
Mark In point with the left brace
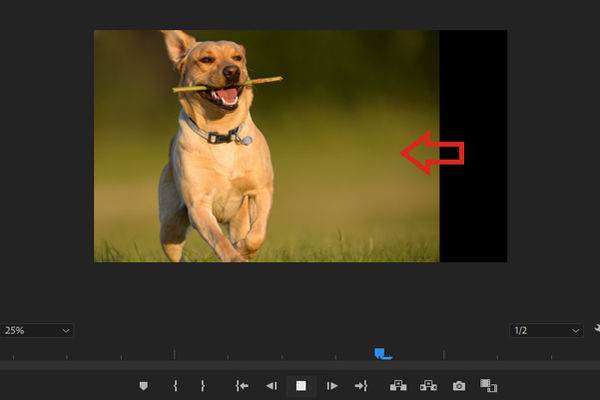coord(175,385)
